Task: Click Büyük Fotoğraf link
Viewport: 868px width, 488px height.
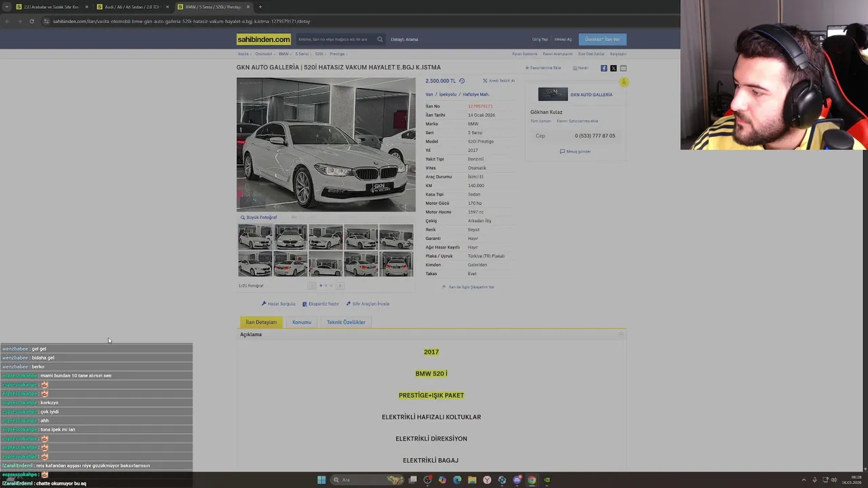Action: pyautogui.click(x=259, y=218)
